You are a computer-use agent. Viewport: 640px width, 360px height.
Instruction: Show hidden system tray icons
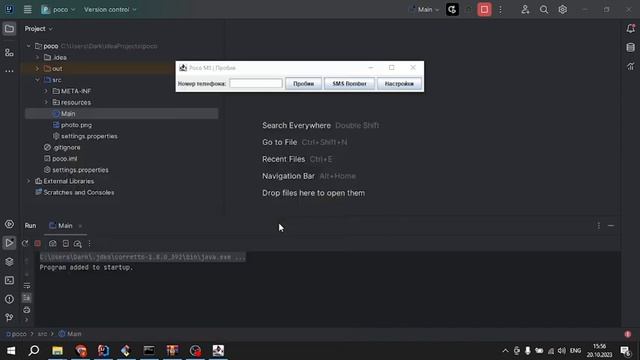(505, 351)
